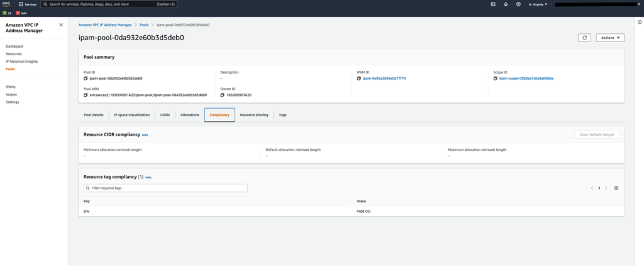The width and height of the screenshot is (644, 280).
Task: Click Info link beside Resource tag compliancy
Action: 148,178
